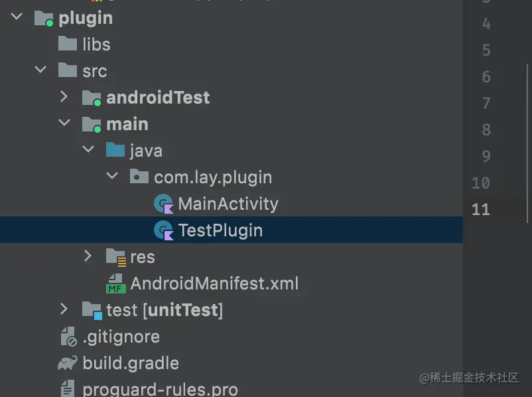Click the res resource folder icon
The image size is (532, 397).
point(116,257)
